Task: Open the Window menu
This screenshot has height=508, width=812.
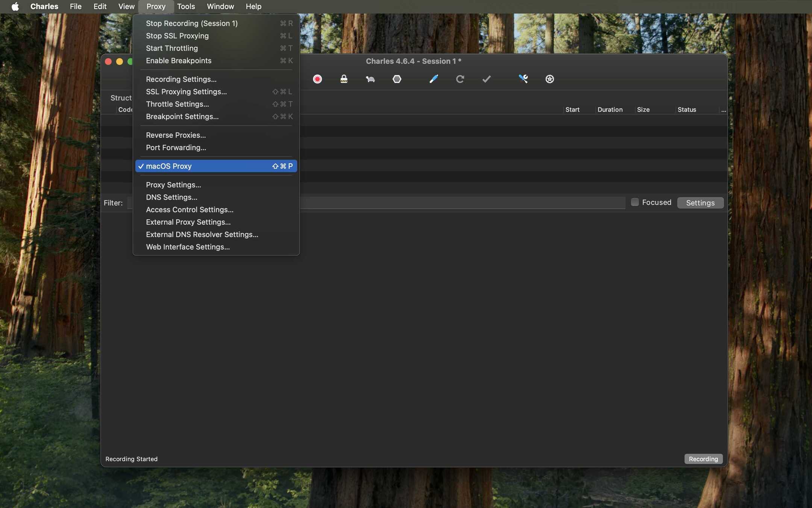Action: click(220, 6)
